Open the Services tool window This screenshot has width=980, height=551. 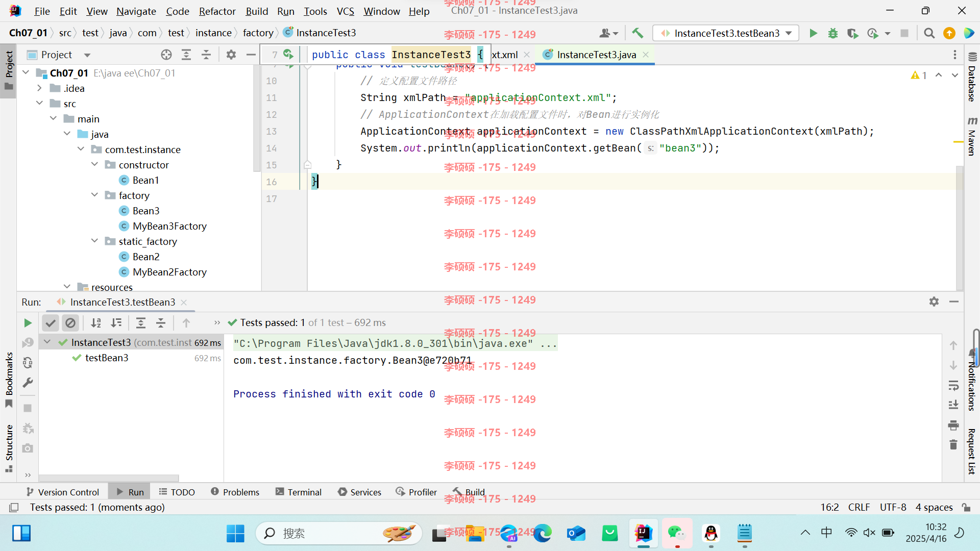click(x=359, y=492)
